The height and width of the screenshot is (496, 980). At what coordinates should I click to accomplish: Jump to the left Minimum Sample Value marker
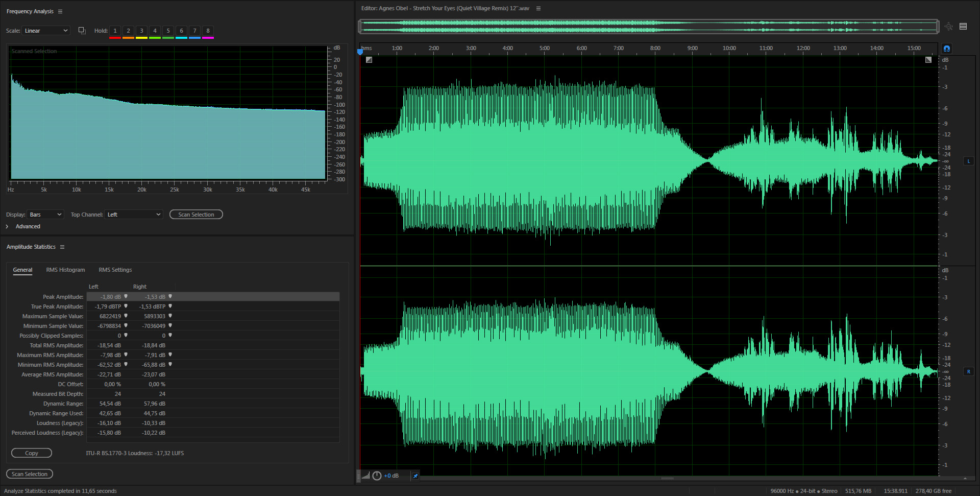(x=126, y=326)
